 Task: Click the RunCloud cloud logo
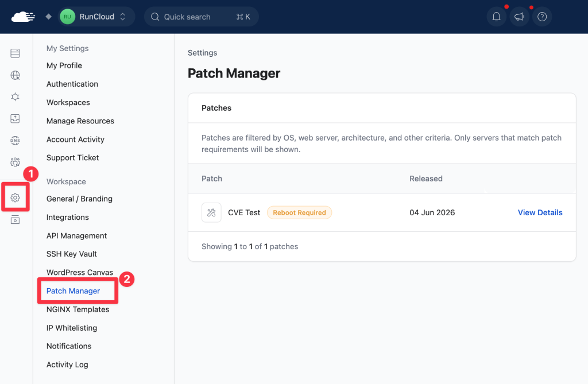coord(23,17)
